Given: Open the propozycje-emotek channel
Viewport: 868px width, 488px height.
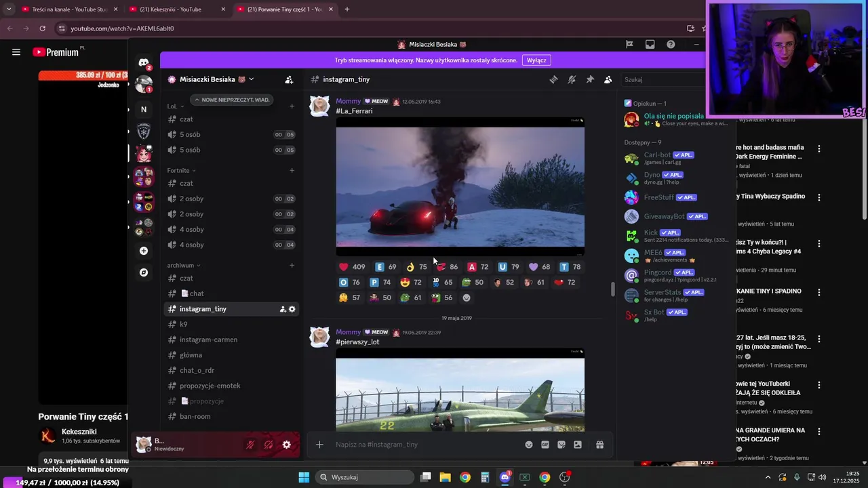Looking at the screenshot, I should pyautogui.click(x=232, y=386).
